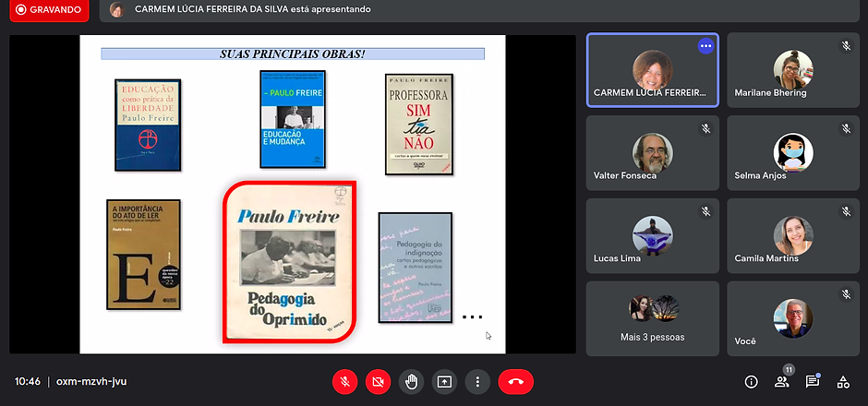
Task: Open the chat panel
Action: click(812, 382)
